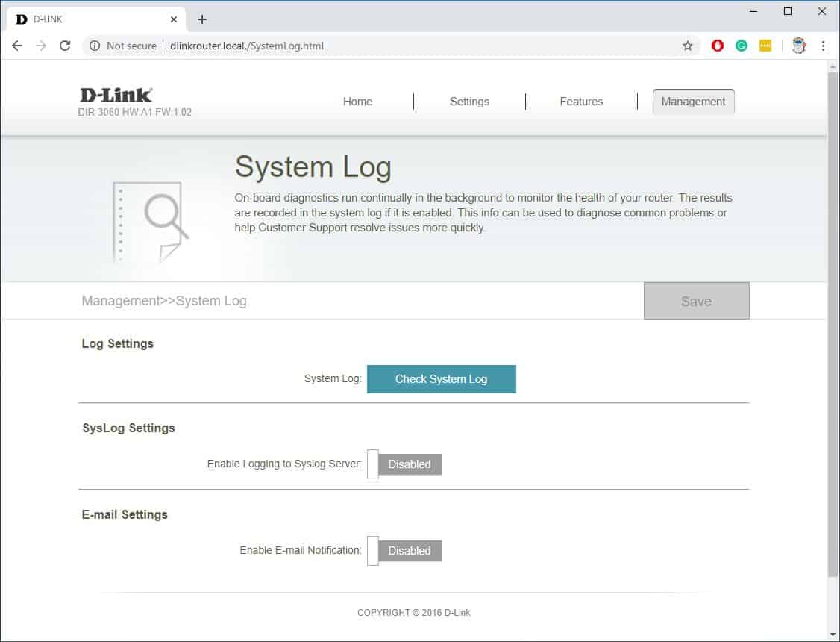840x642 pixels.
Task: Open the Opera extension icon
Action: 718,46
